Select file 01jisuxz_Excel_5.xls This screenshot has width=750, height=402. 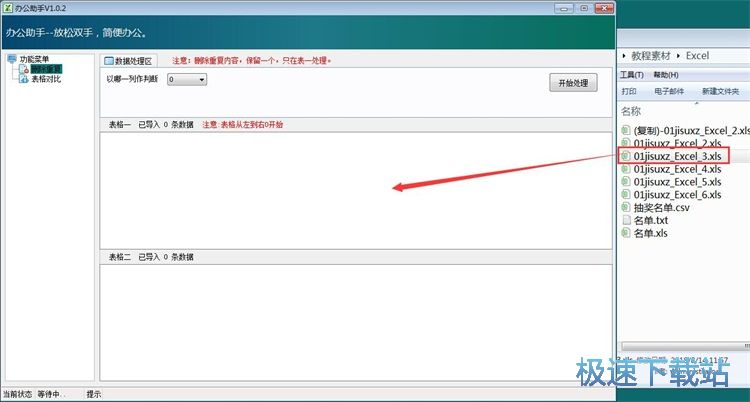pos(677,182)
